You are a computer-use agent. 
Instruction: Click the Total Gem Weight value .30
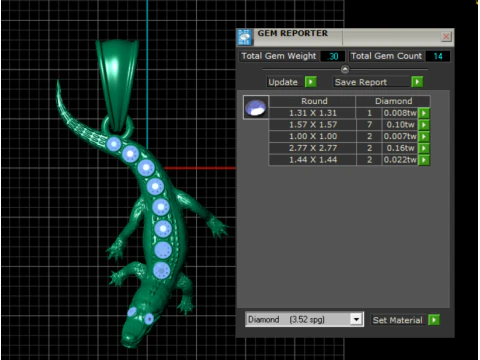(x=333, y=56)
